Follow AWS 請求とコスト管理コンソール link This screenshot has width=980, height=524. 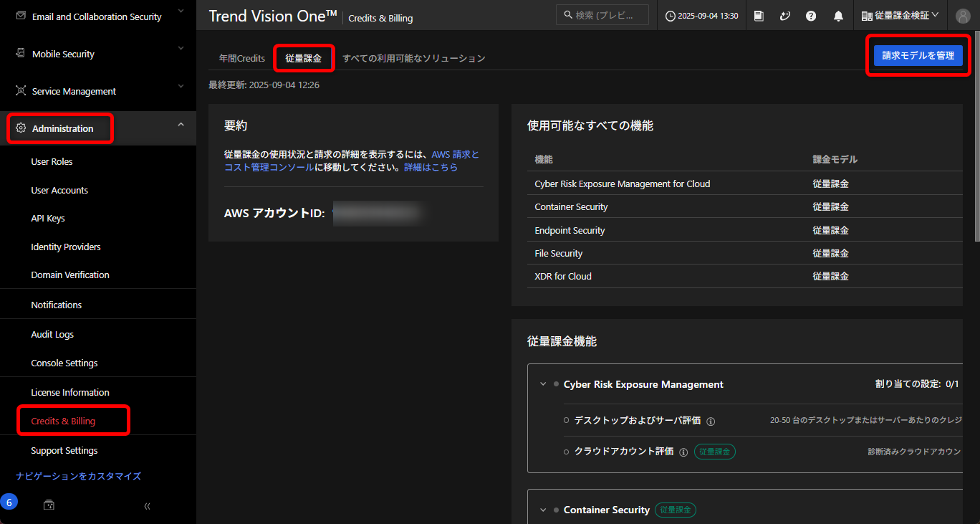pos(352,161)
